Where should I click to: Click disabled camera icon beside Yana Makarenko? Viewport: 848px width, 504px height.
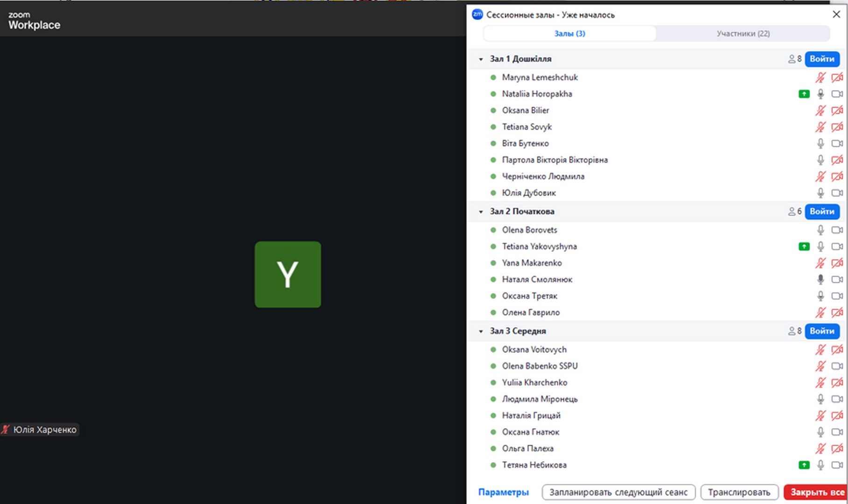837,263
